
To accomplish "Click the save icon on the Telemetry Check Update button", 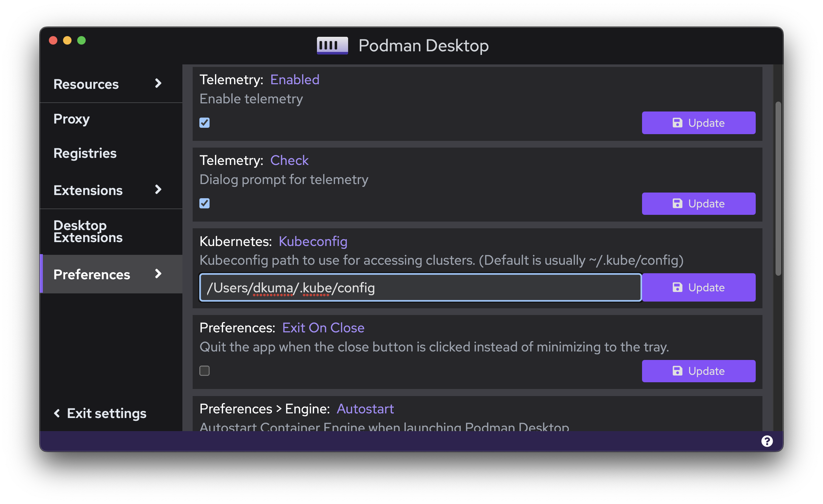I will 677,204.
